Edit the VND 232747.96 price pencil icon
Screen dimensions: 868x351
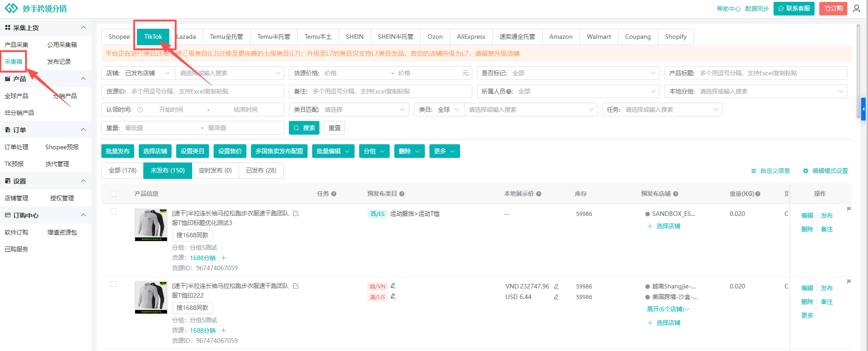(556, 287)
